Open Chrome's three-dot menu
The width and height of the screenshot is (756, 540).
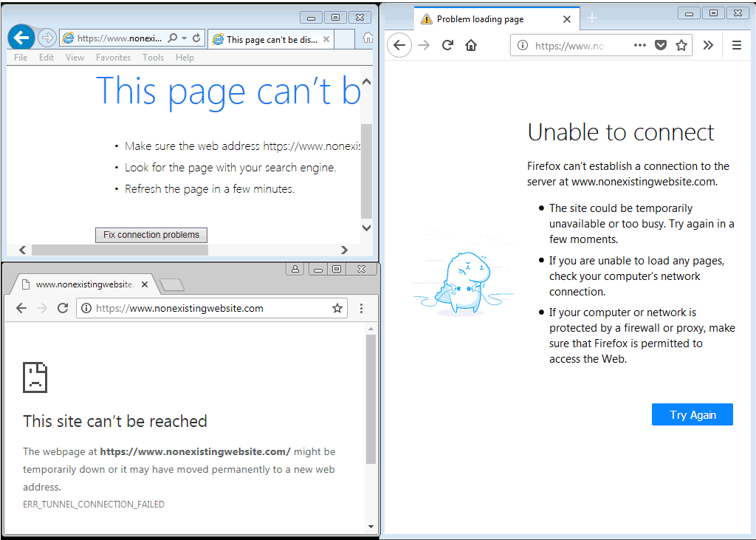click(x=361, y=308)
